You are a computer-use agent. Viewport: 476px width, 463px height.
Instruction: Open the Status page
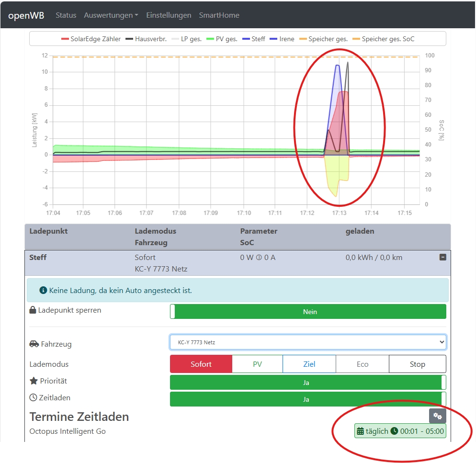click(66, 15)
